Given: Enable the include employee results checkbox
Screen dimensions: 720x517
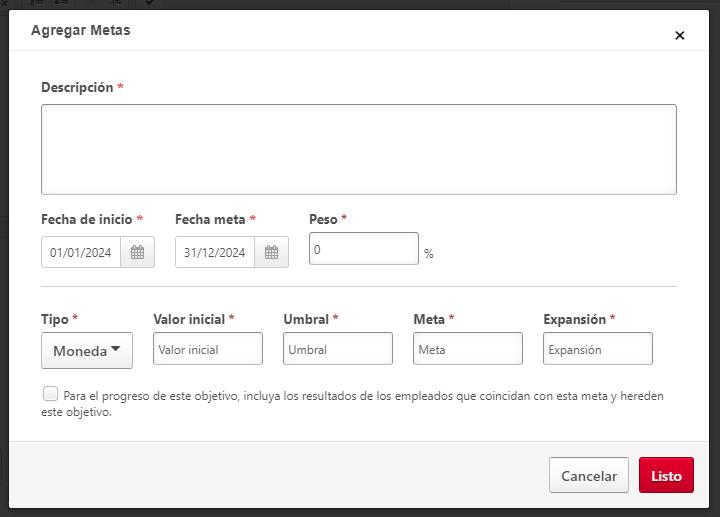Looking at the screenshot, I should (x=50, y=394).
